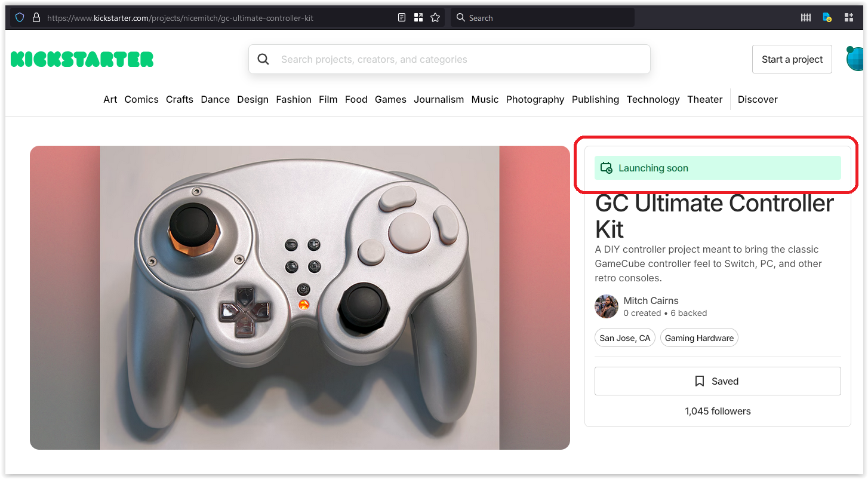
Task: Click the Start a project button
Action: coord(792,59)
